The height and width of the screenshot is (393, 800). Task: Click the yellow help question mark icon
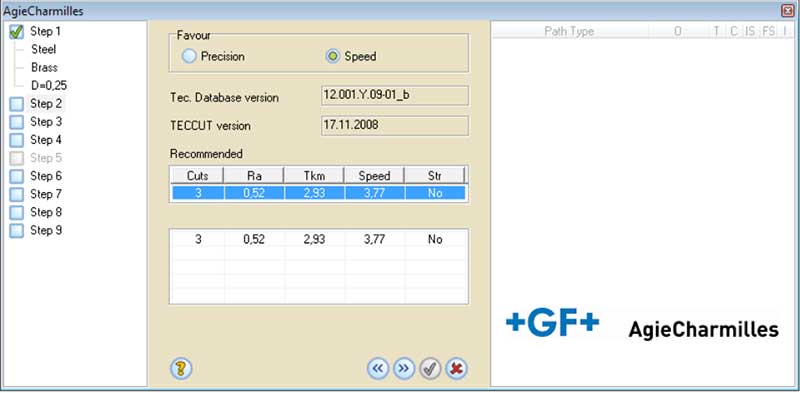(181, 368)
